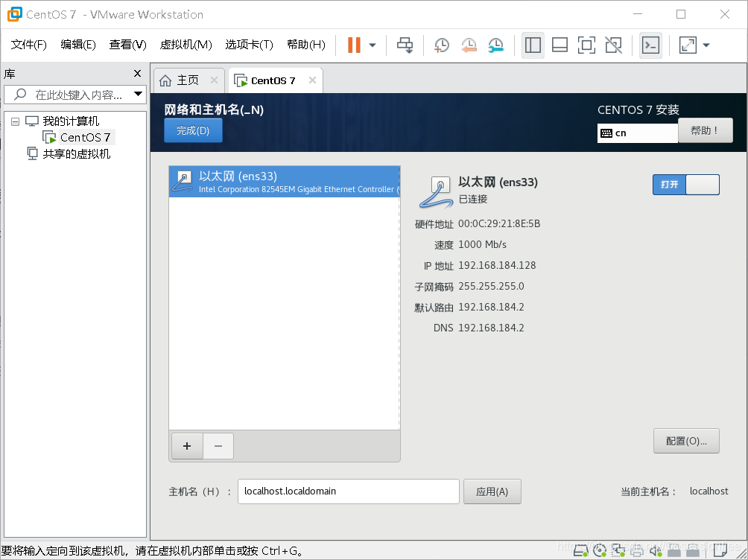Click the hardware address 00:0C:29:21:8E:5B
The height and width of the screenshot is (560, 748).
click(x=499, y=223)
